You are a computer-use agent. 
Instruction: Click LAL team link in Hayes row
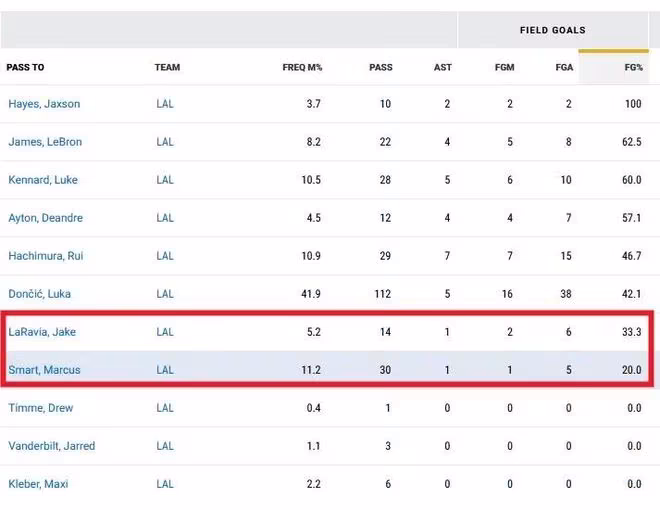point(165,104)
